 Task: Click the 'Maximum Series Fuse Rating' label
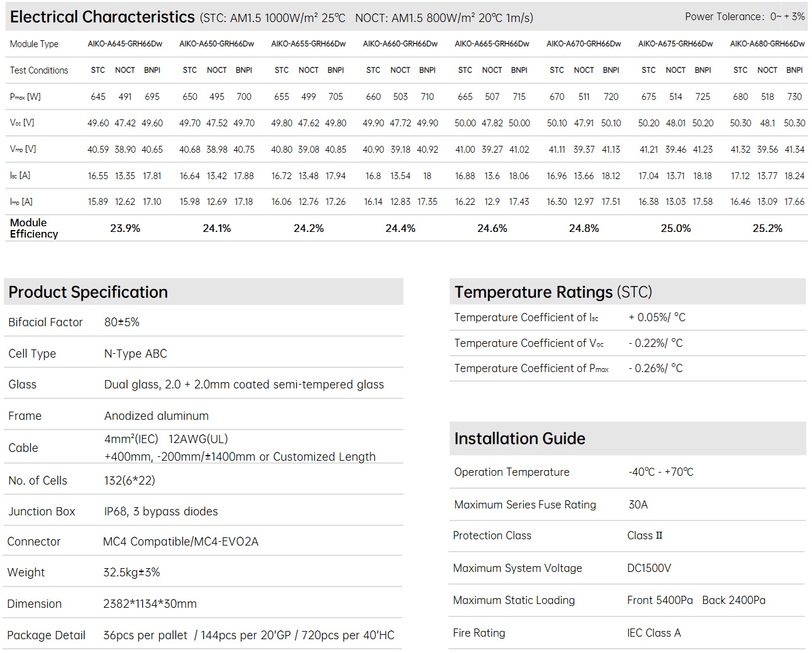pos(525,505)
